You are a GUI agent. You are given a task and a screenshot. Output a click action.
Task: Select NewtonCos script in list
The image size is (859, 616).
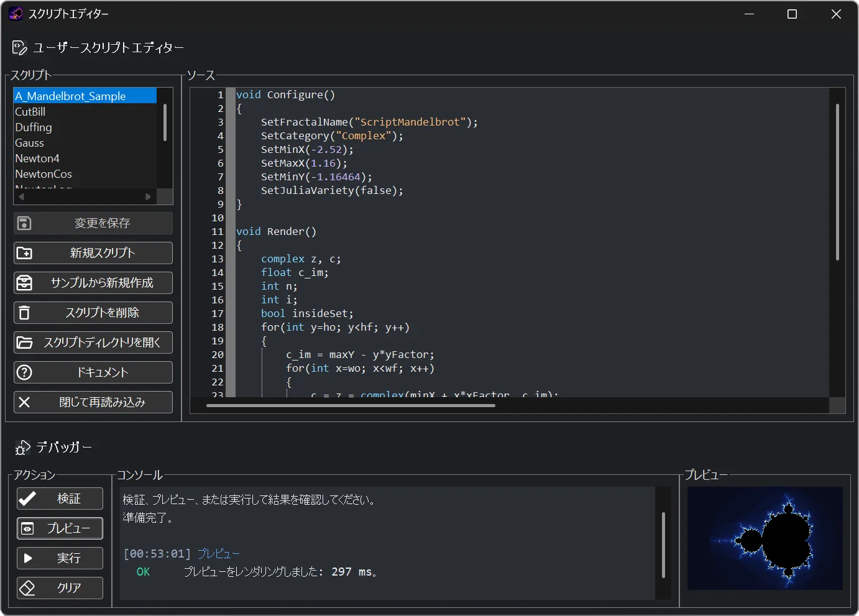click(x=85, y=174)
